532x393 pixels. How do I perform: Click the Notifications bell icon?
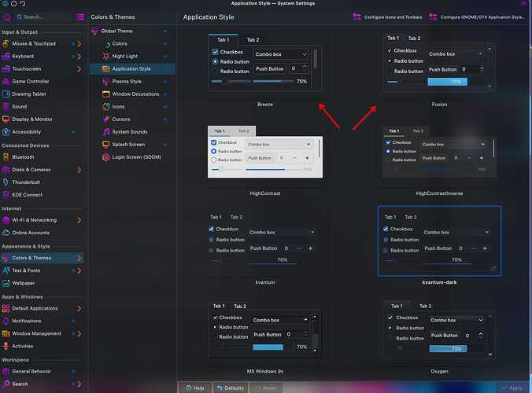(x=6, y=321)
